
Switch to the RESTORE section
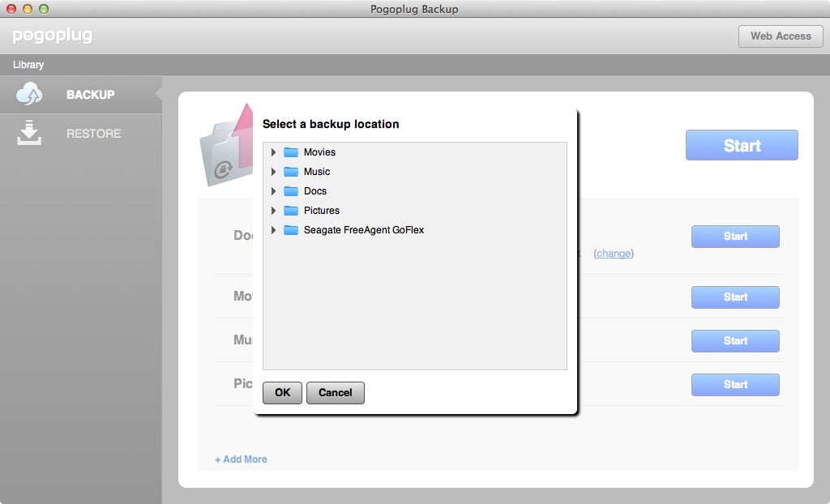pos(81,133)
